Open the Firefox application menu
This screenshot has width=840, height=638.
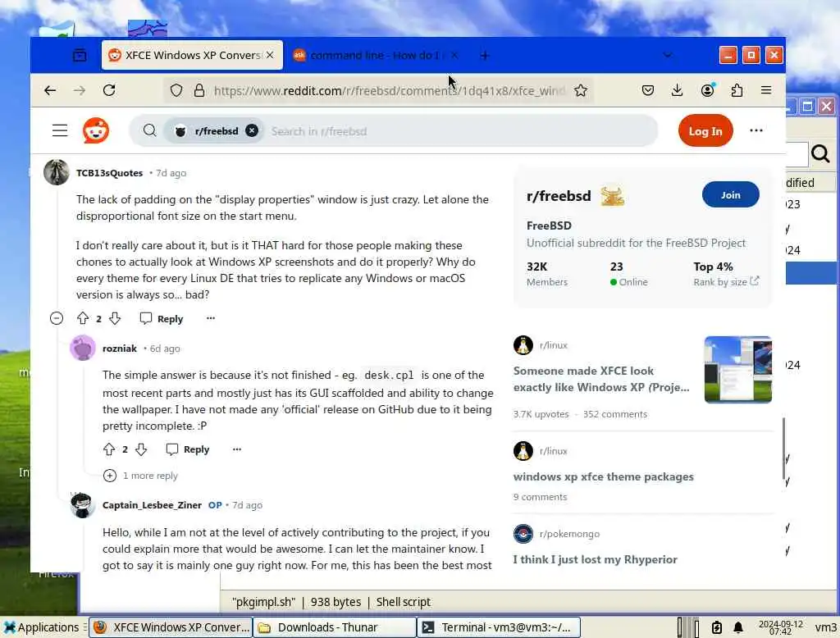pyautogui.click(x=766, y=90)
